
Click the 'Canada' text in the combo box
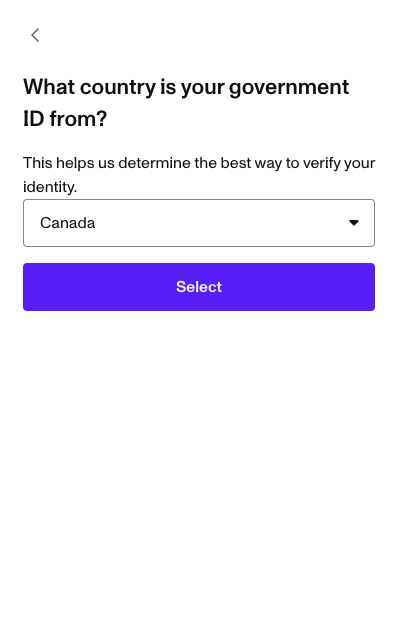[x=67, y=223]
